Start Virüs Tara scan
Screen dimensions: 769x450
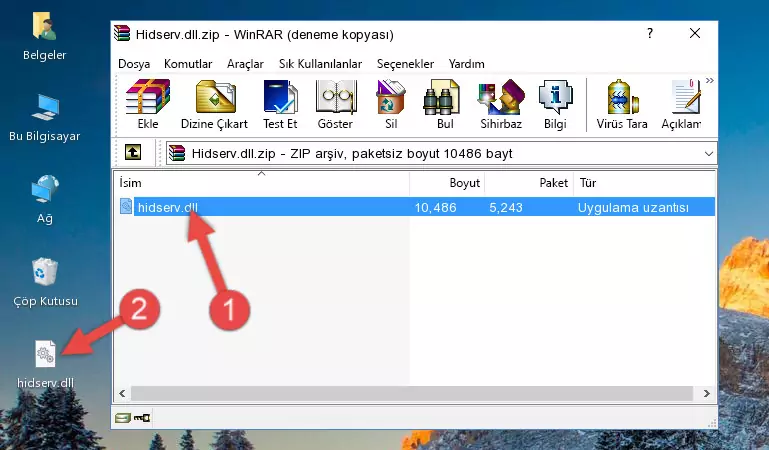point(622,104)
